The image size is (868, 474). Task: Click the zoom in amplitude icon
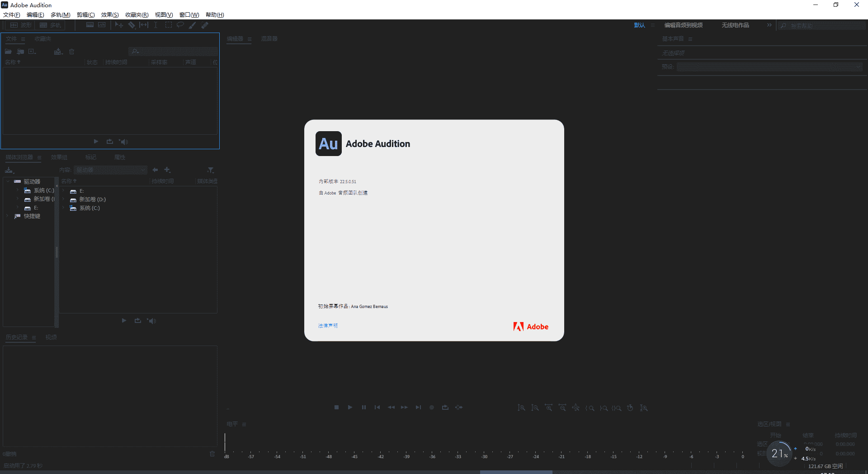click(x=521, y=408)
